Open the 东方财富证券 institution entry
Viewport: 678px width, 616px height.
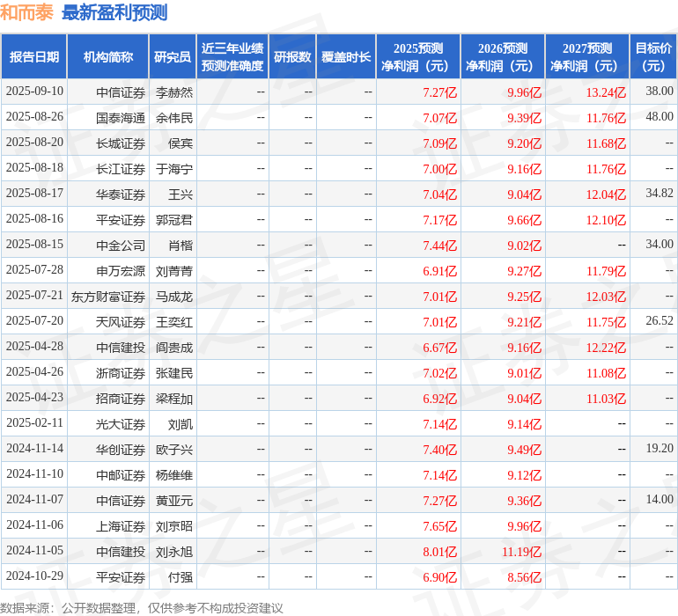point(108,297)
